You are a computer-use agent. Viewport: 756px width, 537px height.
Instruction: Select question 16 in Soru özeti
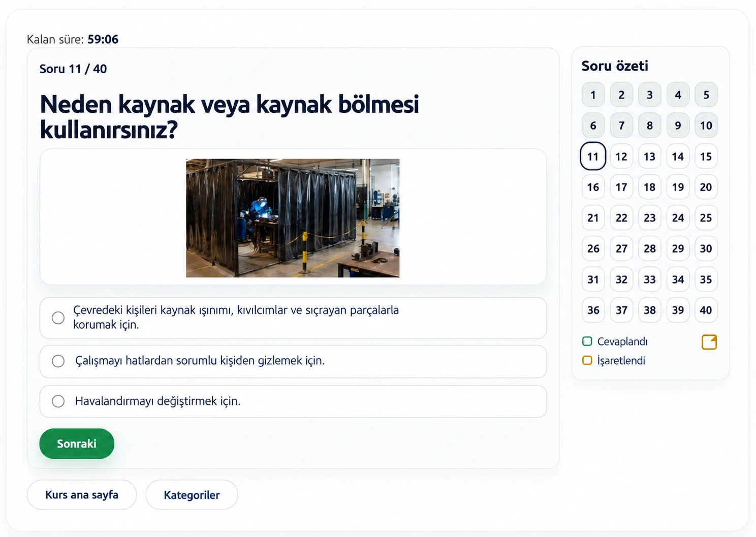[x=593, y=187]
